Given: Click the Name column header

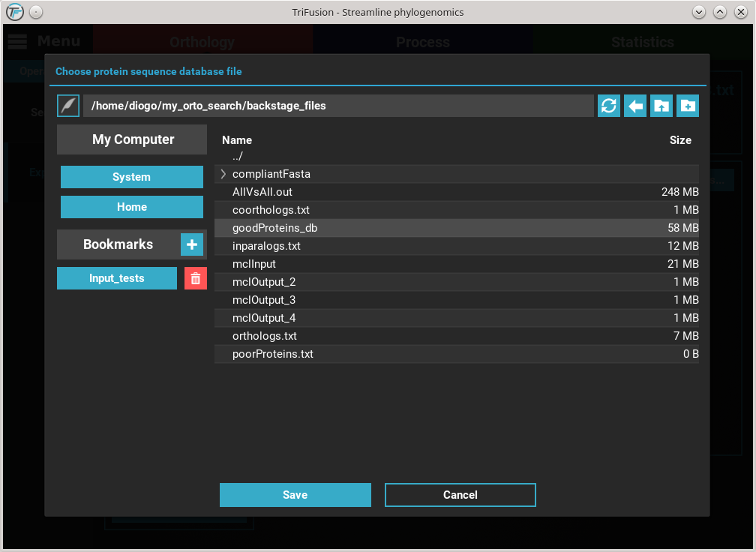Looking at the screenshot, I should [237, 140].
